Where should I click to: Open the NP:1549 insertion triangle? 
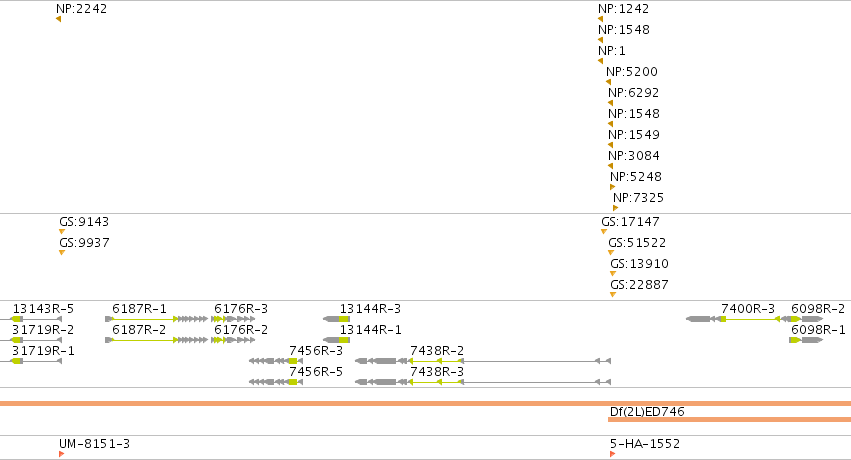(x=611, y=145)
